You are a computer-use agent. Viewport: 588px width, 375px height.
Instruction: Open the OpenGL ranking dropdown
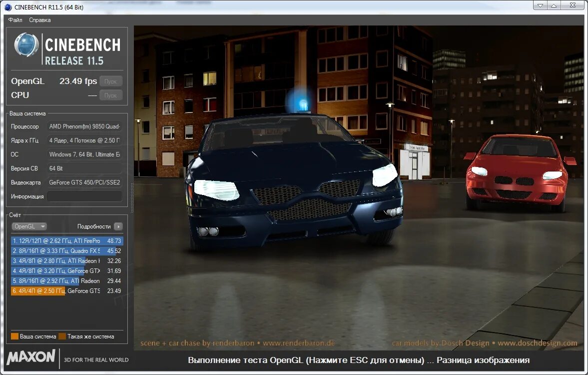(x=29, y=226)
